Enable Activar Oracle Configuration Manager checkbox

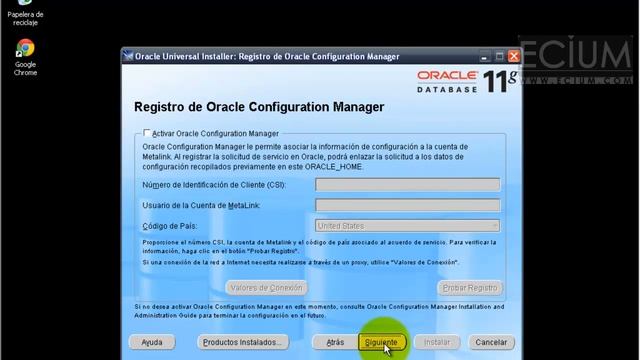tap(147, 133)
